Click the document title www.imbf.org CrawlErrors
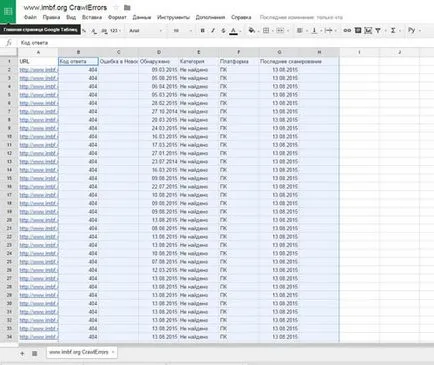 tap(65, 7)
